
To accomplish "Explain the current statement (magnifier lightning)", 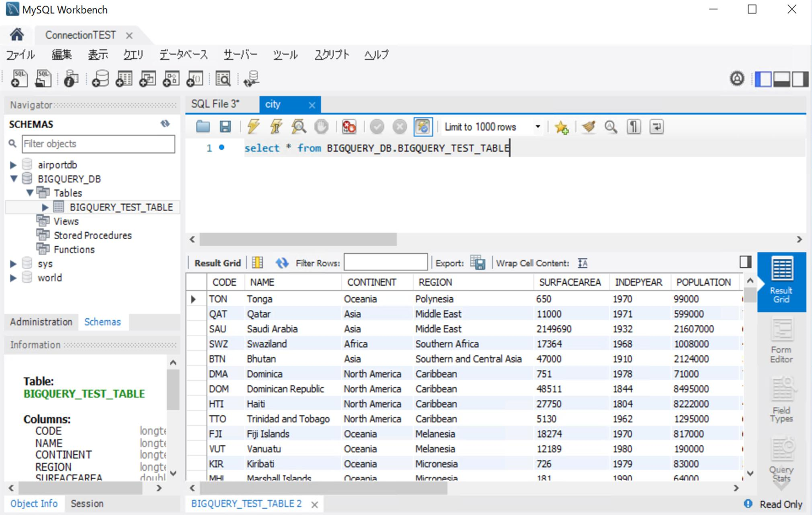I will (298, 127).
